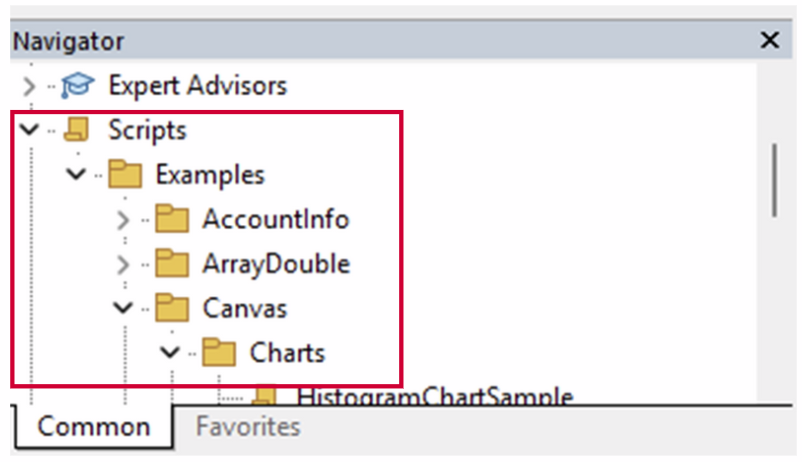This screenshot has height=462, width=802.
Task: Expand the AccountInfo folder
Action: coord(123,219)
